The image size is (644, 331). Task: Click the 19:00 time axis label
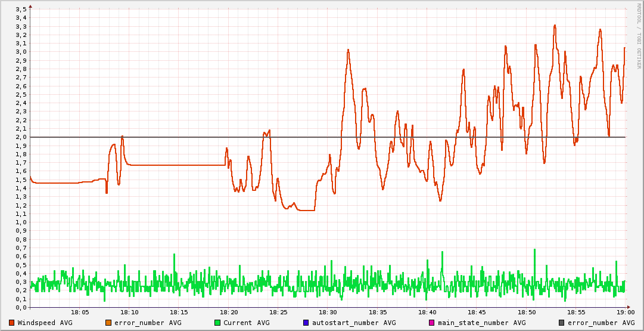pyautogui.click(x=625, y=312)
